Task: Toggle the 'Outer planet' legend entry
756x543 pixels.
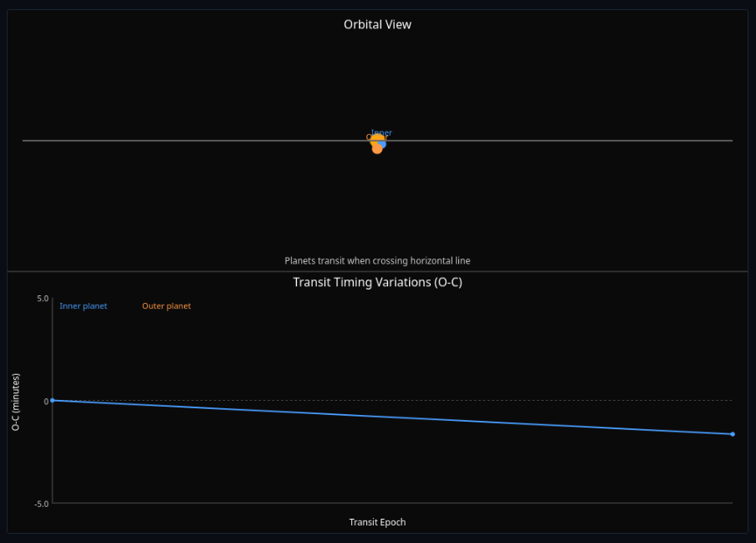Action: [x=166, y=306]
